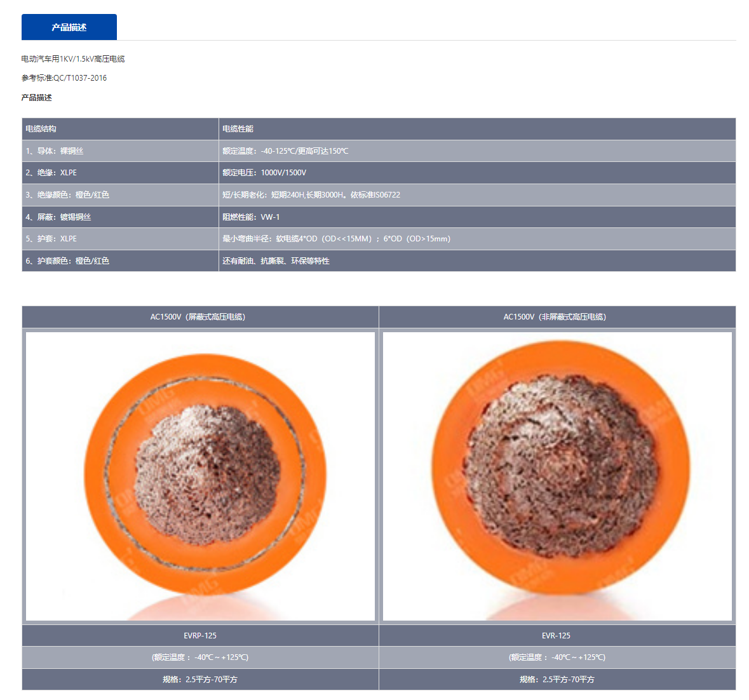Click the 规格 cell under EVR-125
Image resolution: width=749 pixels, height=700 pixels.
[557, 680]
